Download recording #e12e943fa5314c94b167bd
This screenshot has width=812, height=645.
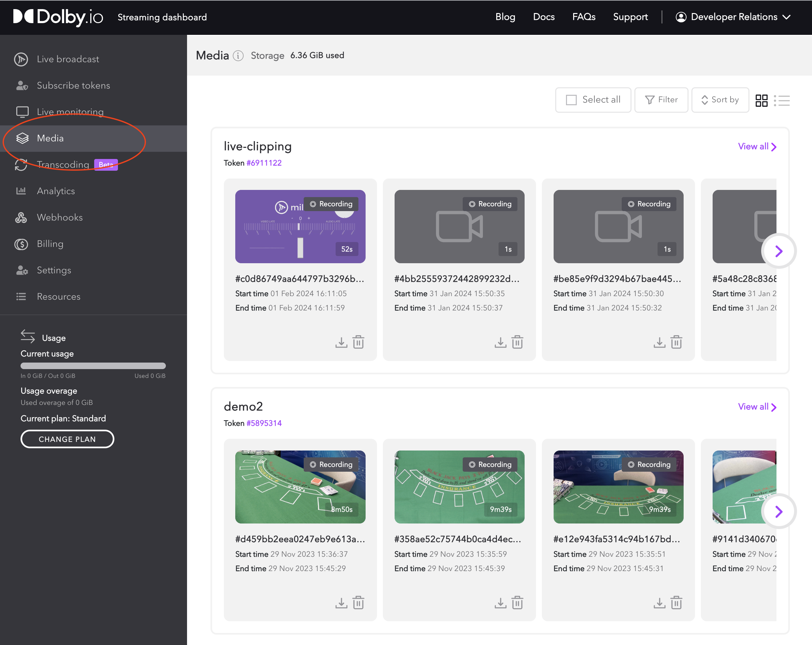659,602
